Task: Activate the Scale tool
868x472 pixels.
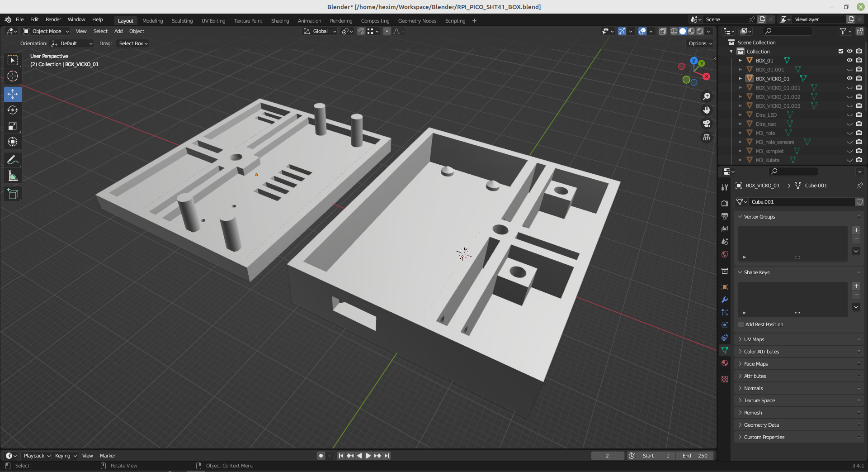Action: click(x=13, y=126)
